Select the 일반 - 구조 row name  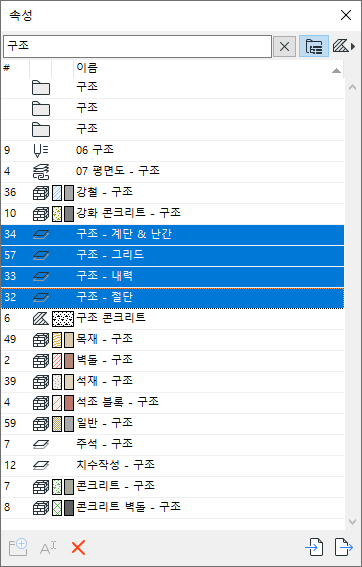click(104, 423)
